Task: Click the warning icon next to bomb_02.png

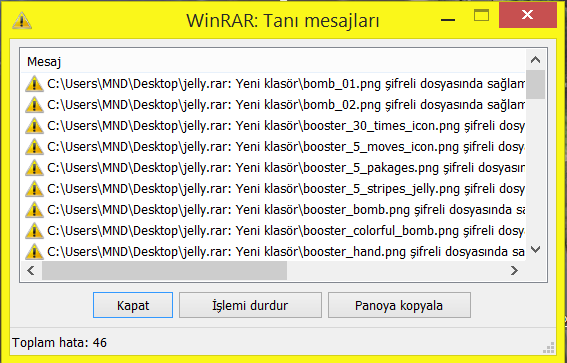Action: (34, 105)
